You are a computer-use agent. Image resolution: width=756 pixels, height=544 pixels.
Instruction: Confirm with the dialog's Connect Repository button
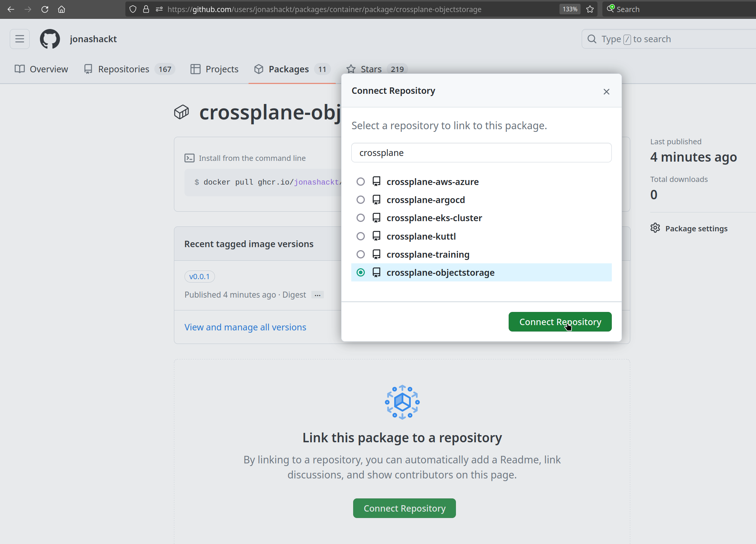560,322
